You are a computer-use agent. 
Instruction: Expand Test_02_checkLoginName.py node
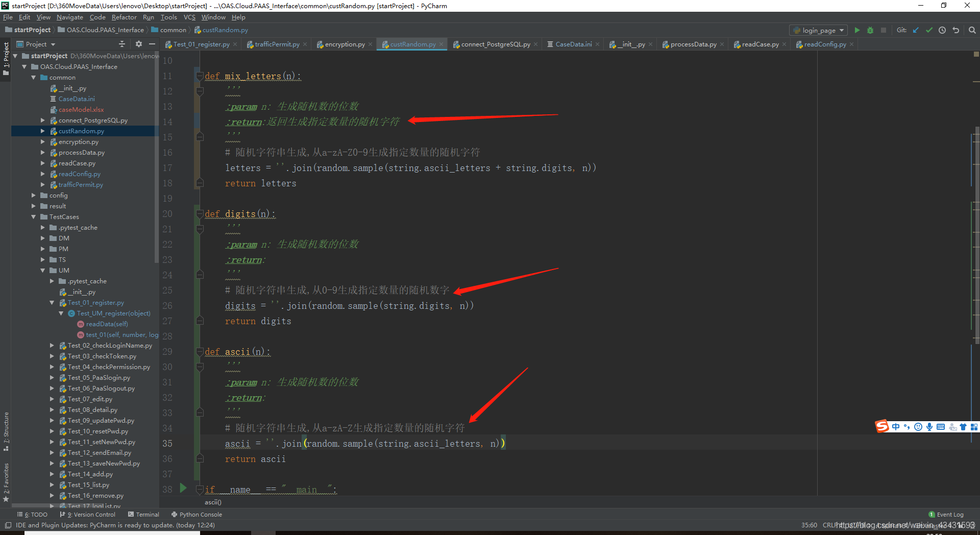click(52, 346)
